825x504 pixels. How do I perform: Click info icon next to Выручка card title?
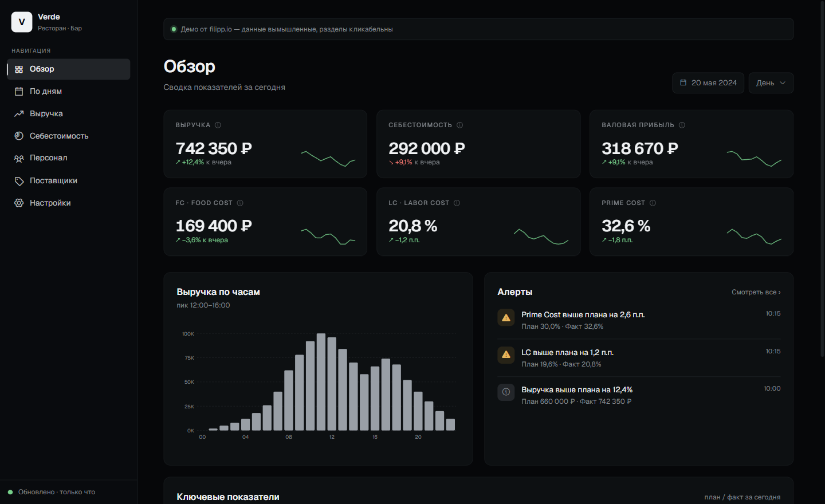point(218,125)
